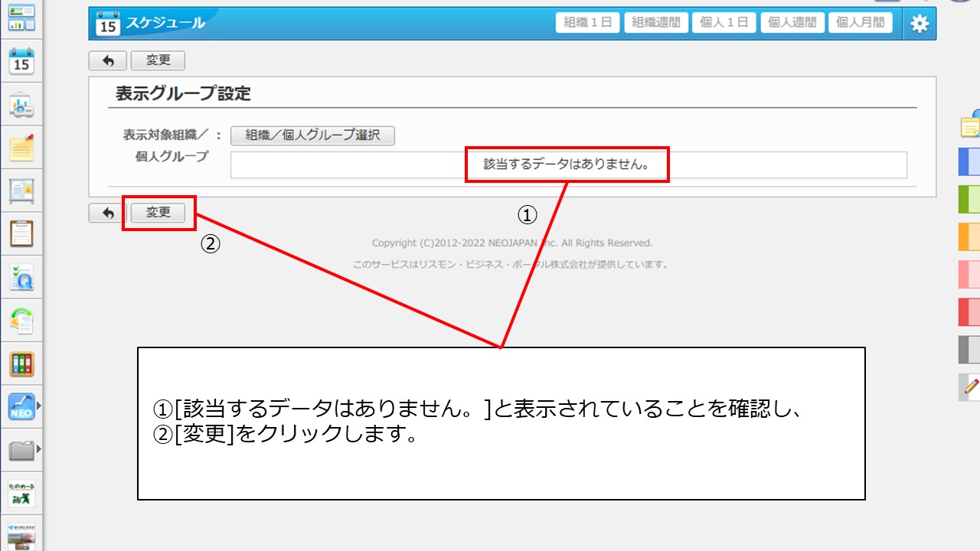Screen dimensions: 980x551
Task: Click the スケジュール title text
Action: click(165, 23)
